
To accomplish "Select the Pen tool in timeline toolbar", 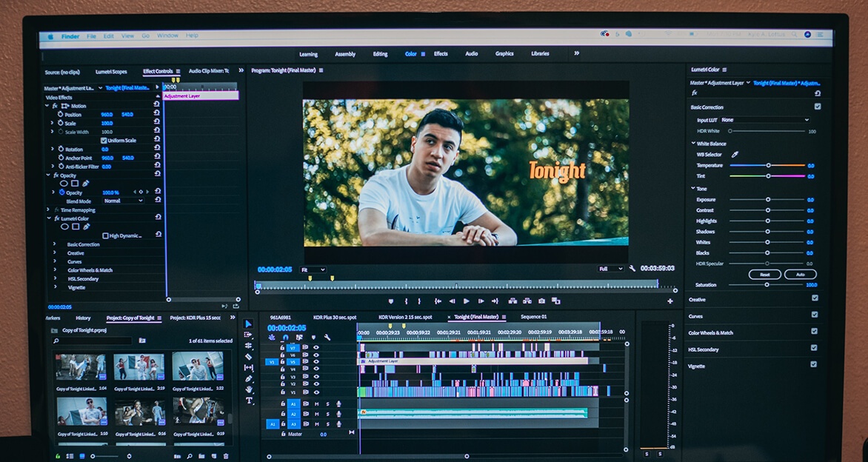I will click(x=247, y=378).
